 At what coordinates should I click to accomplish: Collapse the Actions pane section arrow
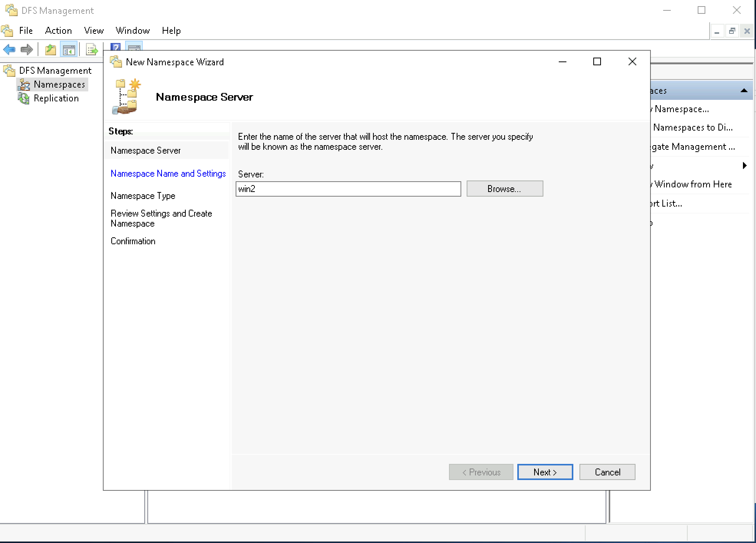point(744,91)
